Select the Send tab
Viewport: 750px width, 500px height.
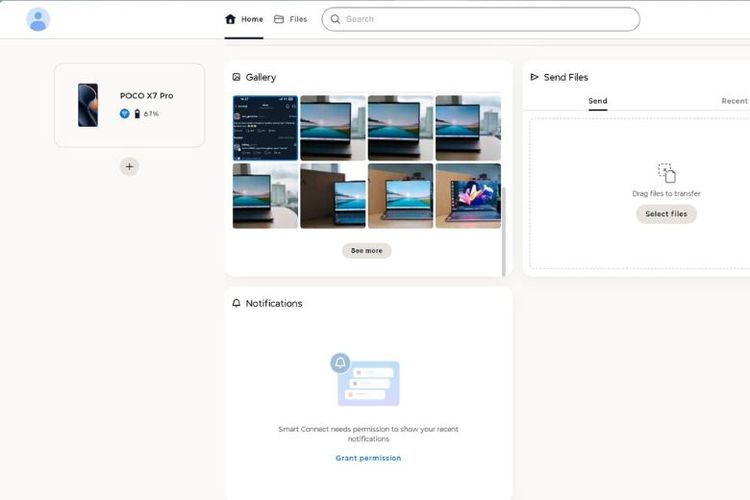click(597, 101)
